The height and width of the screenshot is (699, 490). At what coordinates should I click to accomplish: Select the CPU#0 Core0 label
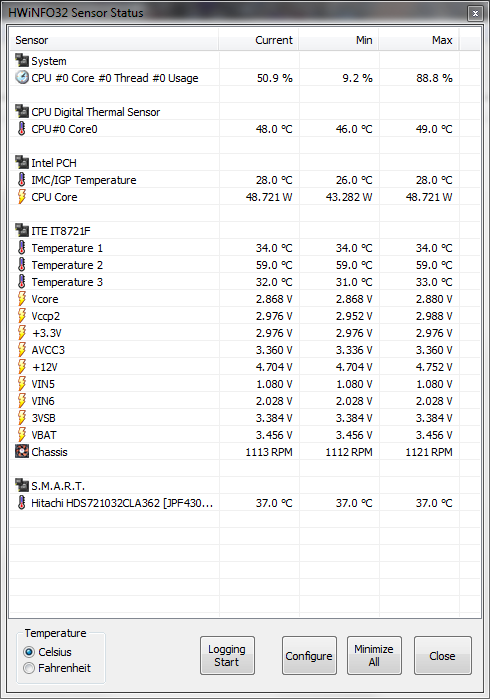coord(64,129)
